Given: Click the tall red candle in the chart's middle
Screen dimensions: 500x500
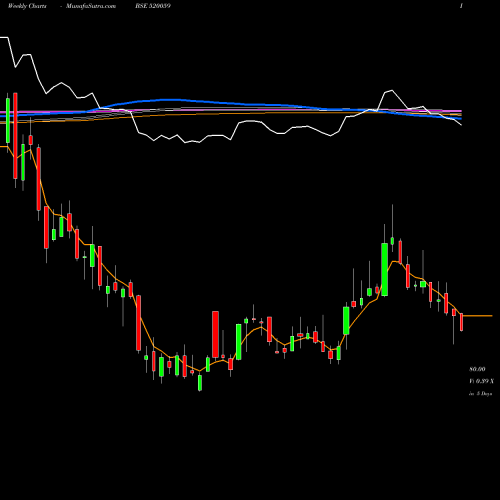Looking at the screenshot, I should click(215, 334).
